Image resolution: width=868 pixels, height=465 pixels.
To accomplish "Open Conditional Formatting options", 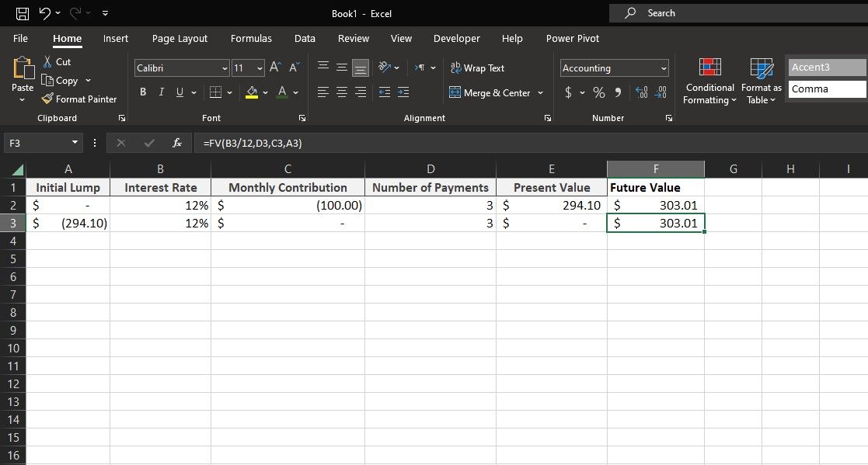I will 709,81.
